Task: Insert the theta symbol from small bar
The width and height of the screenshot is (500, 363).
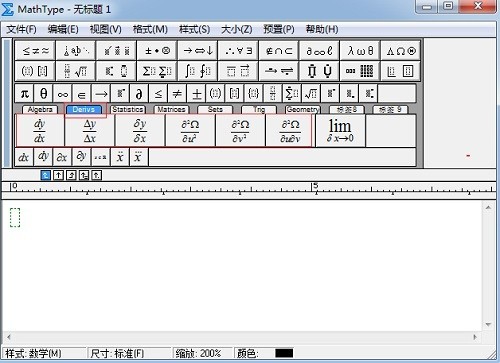Action: pyautogui.click(x=43, y=94)
